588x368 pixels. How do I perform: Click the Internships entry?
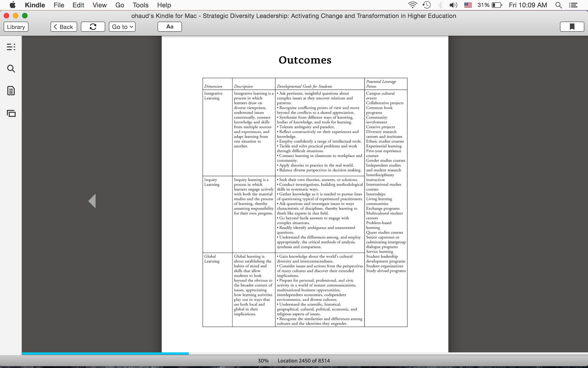point(376,194)
